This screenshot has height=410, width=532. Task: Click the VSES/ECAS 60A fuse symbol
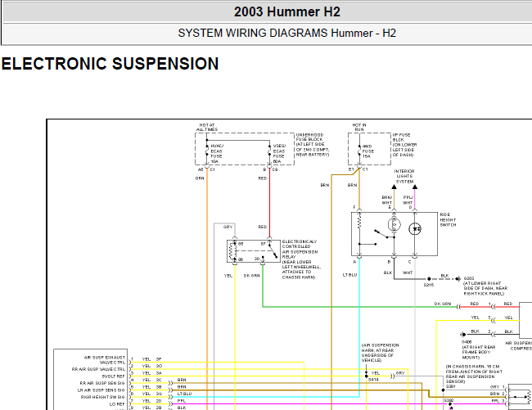269,151
